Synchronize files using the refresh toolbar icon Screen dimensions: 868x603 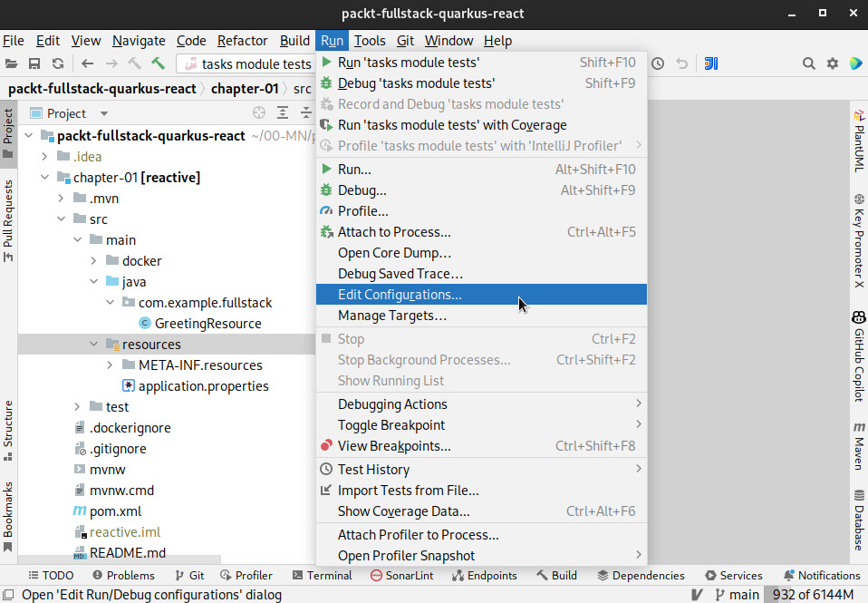coord(57,63)
